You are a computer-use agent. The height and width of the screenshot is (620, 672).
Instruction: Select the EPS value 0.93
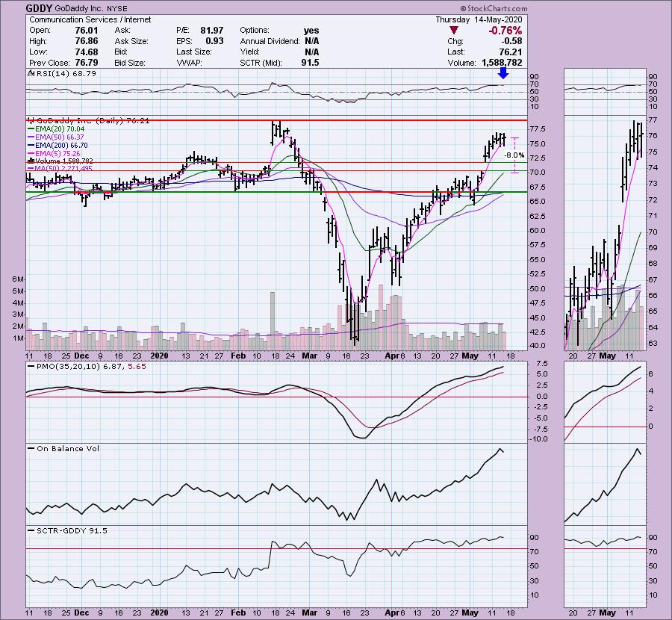(215, 41)
